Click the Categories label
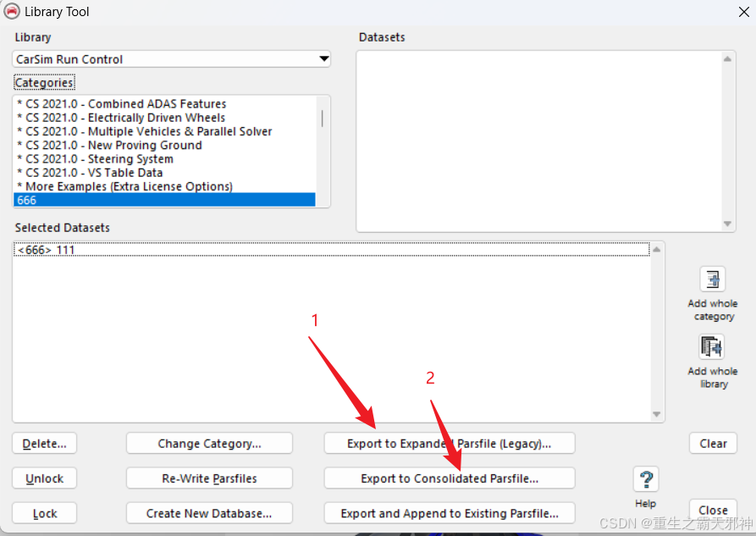Viewport: 756px width, 536px height. pyautogui.click(x=44, y=82)
